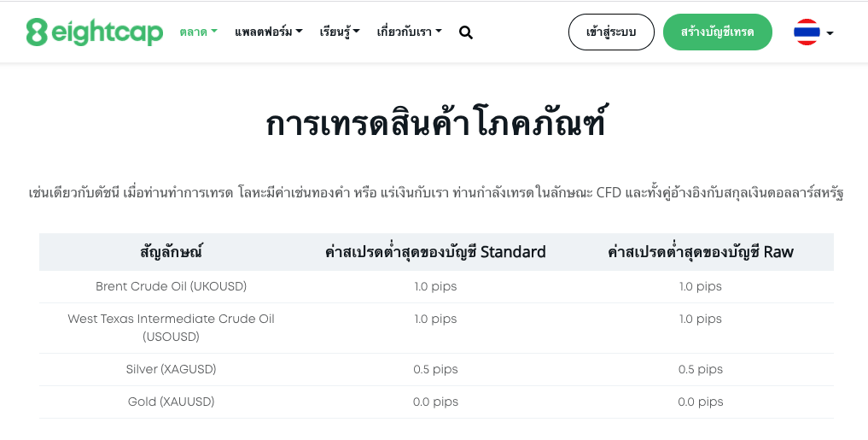Open the เรียนรู้ menu
The image size is (868, 440).
point(340,32)
